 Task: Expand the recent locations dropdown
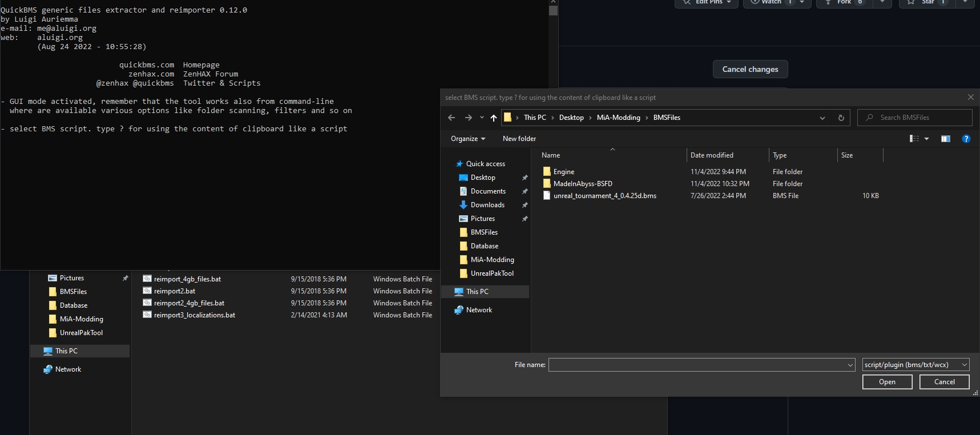[482, 118]
